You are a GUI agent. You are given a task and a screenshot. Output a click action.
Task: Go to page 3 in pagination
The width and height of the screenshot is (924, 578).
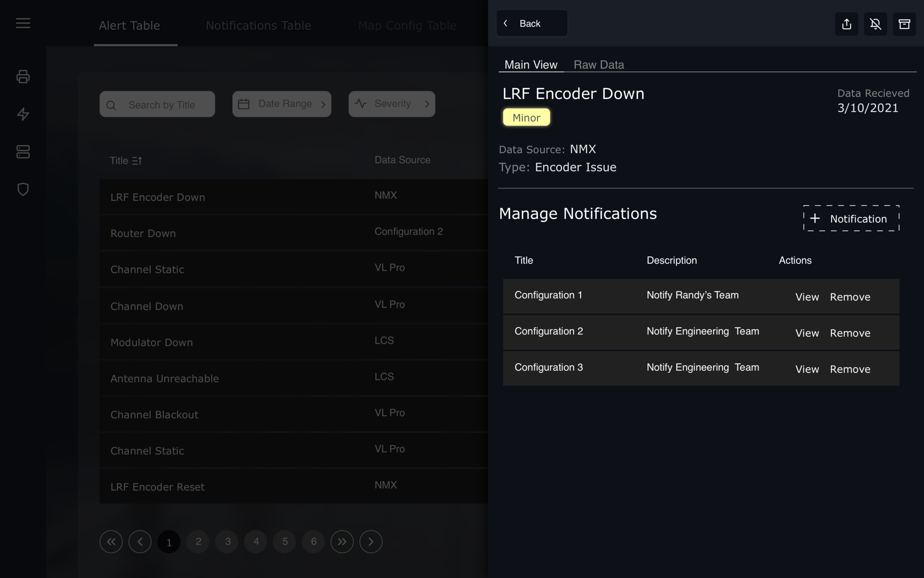(x=228, y=542)
